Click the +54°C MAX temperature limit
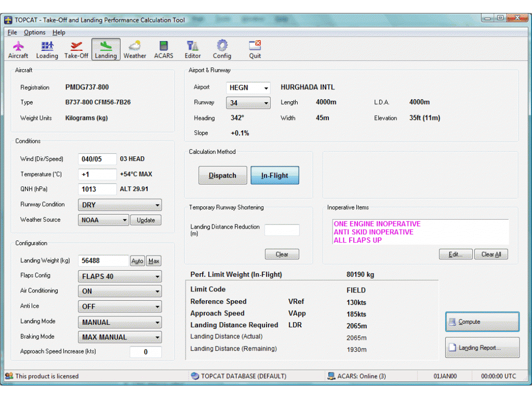Screen dimensions: 532x399 coord(136,174)
